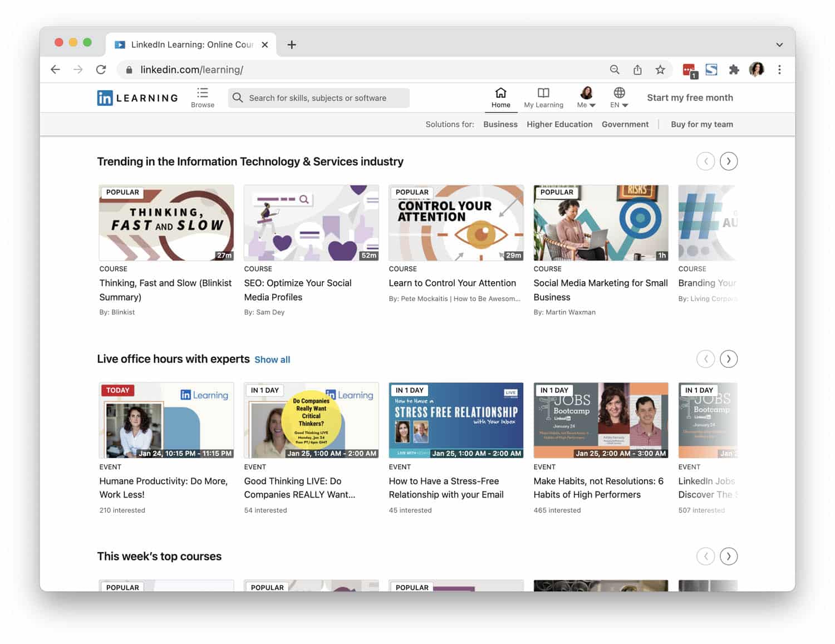This screenshot has width=835, height=644.
Task: Click Social Media Marketing for Small Business title
Action: (601, 290)
